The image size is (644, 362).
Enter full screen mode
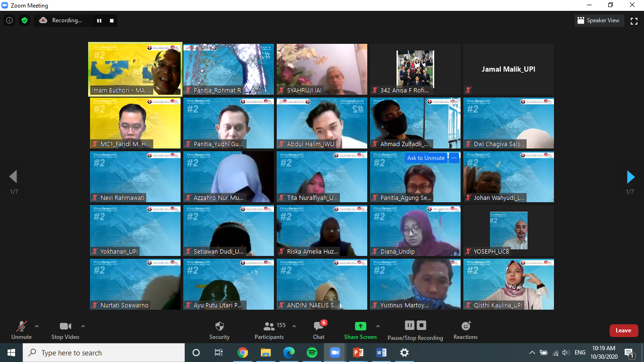(x=634, y=21)
